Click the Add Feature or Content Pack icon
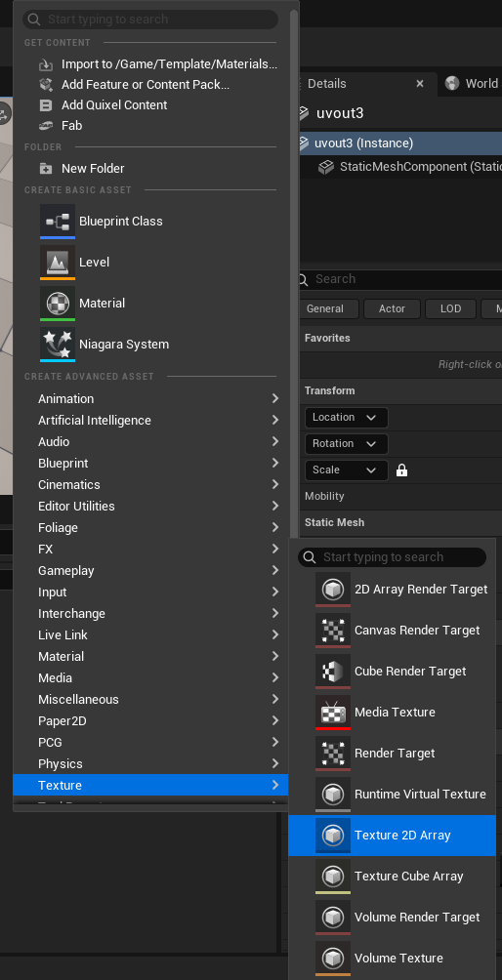 point(46,84)
